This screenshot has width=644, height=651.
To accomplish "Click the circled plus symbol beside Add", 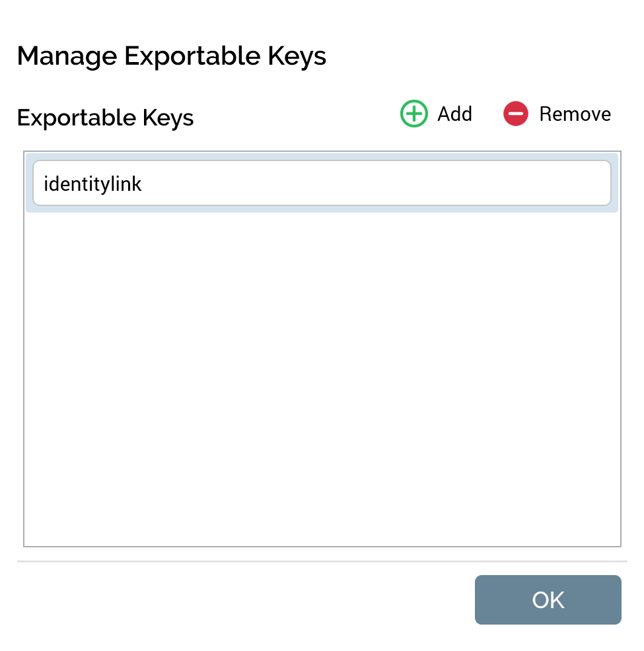I will click(414, 114).
